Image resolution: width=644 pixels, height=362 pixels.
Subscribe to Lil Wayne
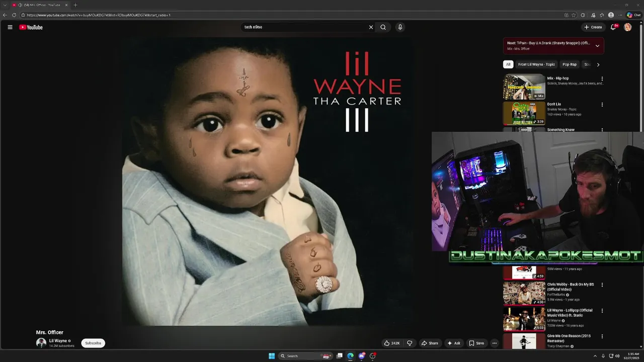pos(93,343)
